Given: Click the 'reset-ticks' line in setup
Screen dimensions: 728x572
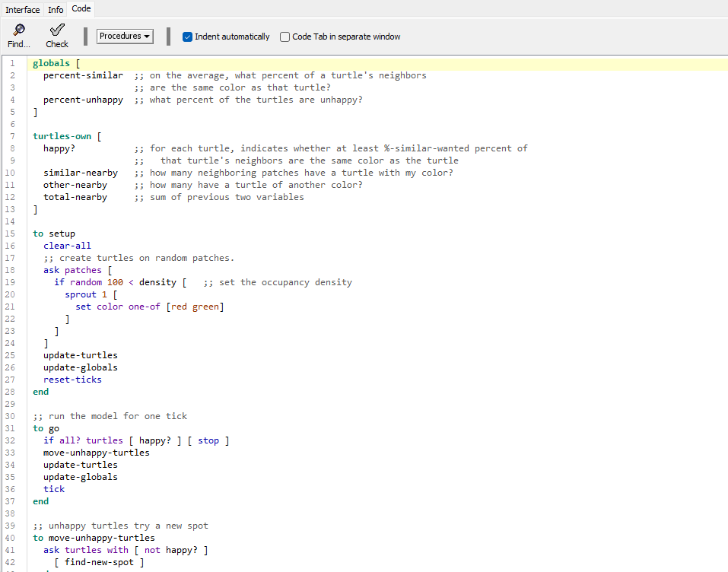Looking at the screenshot, I should point(72,380).
